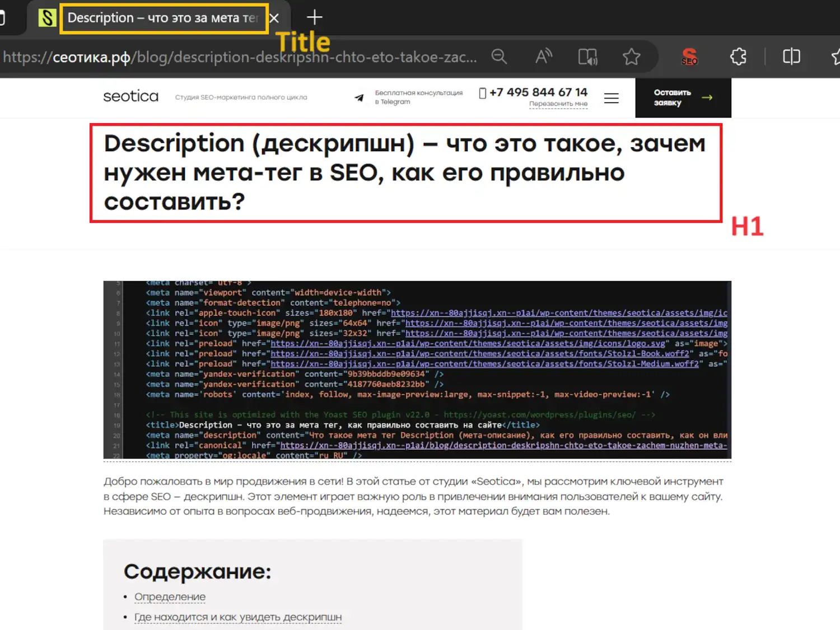The height and width of the screenshot is (630, 840).
Task: Open Где находится и как увидеть дескрипшн link
Action: click(x=237, y=617)
